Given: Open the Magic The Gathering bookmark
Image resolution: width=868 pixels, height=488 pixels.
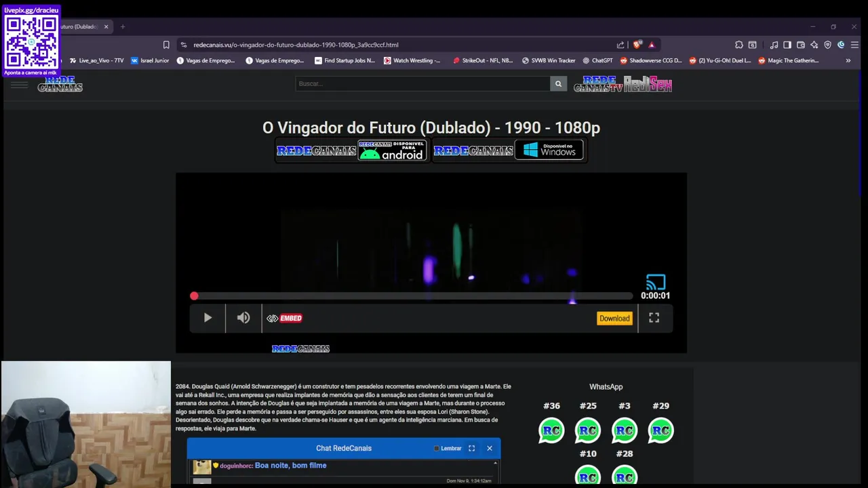Looking at the screenshot, I should (789, 60).
